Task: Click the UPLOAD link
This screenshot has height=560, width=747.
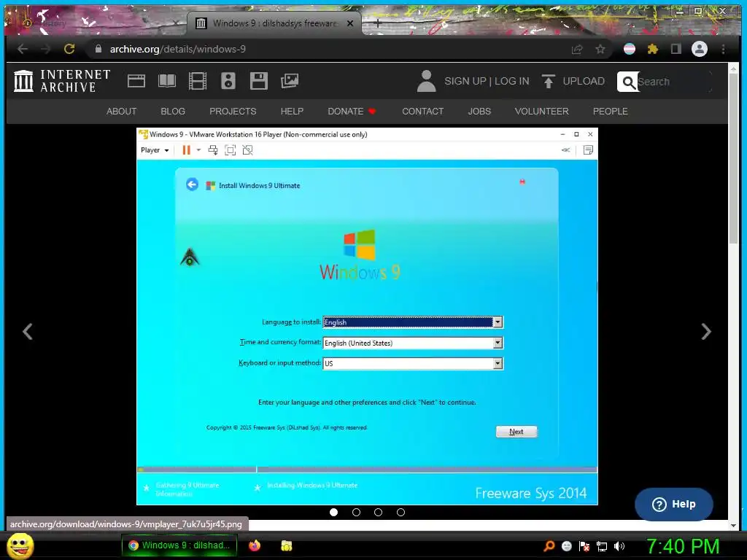Action: pos(573,81)
